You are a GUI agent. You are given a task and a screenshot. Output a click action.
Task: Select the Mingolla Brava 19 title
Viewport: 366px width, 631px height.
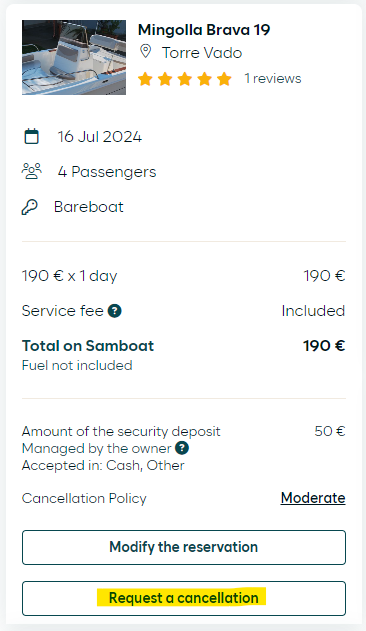click(204, 30)
